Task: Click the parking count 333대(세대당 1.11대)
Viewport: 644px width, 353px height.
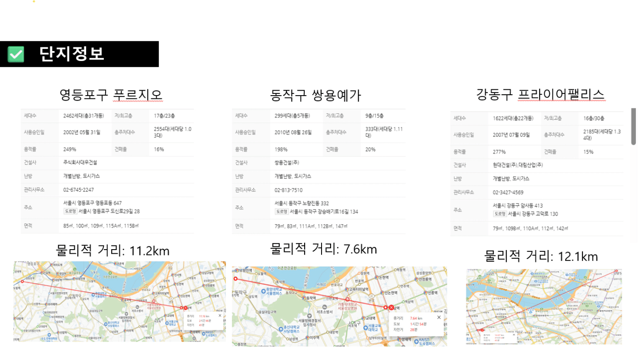Action: (x=384, y=133)
